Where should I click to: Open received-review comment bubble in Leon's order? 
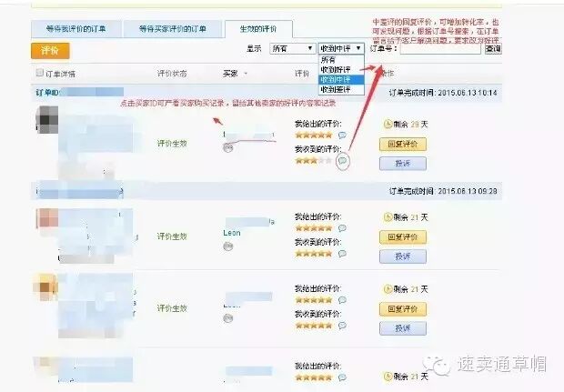coord(342,254)
